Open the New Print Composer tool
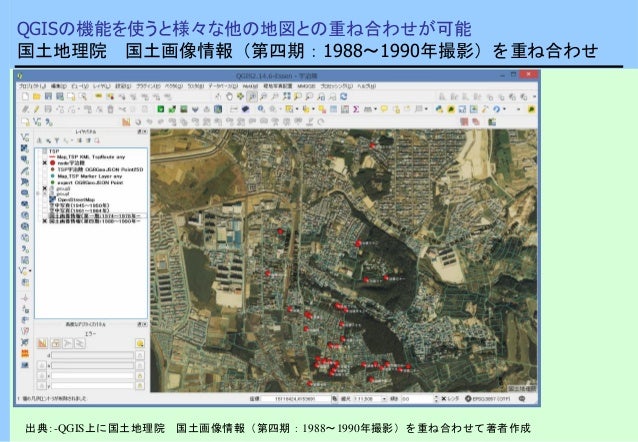 coord(71,96)
